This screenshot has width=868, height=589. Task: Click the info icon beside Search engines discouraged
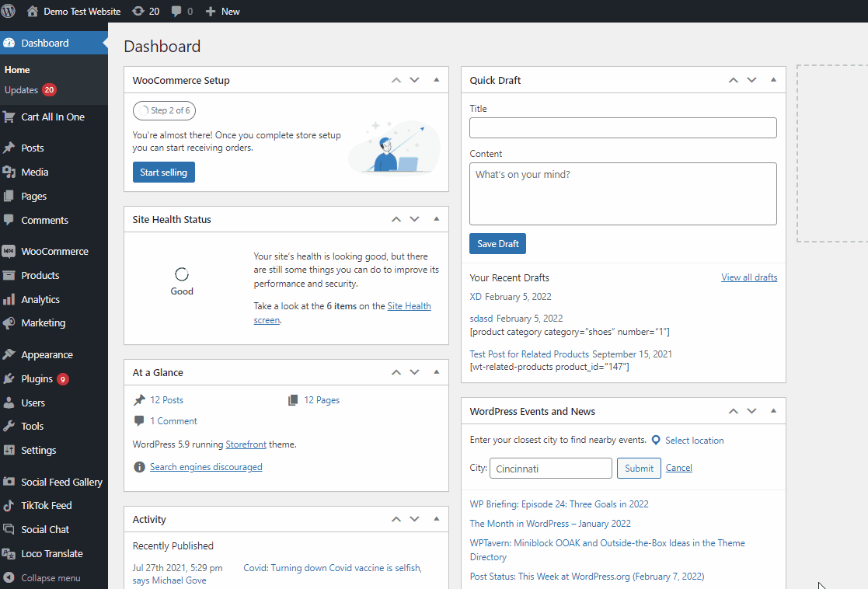[140, 467]
